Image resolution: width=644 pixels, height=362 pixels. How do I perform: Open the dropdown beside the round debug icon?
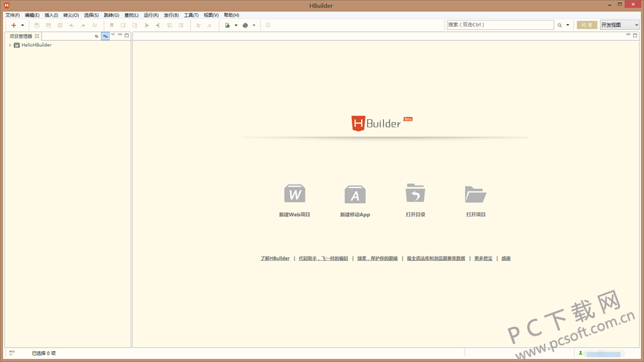coord(254,26)
